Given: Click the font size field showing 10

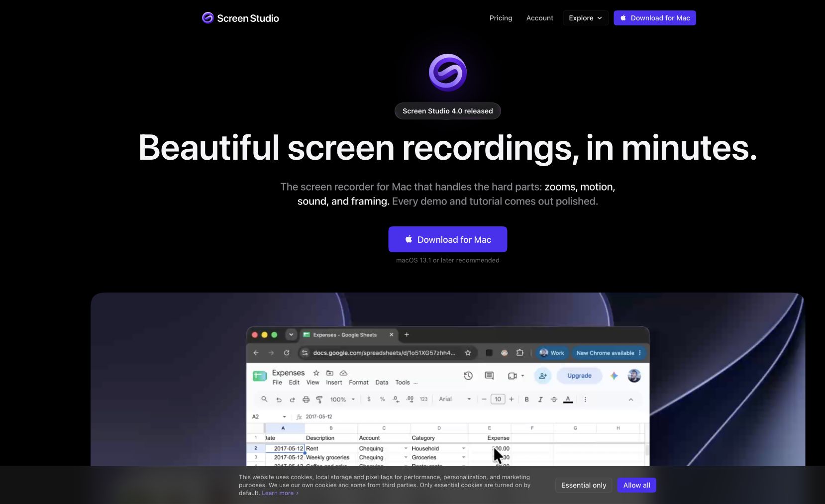Looking at the screenshot, I should [x=498, y=399].
